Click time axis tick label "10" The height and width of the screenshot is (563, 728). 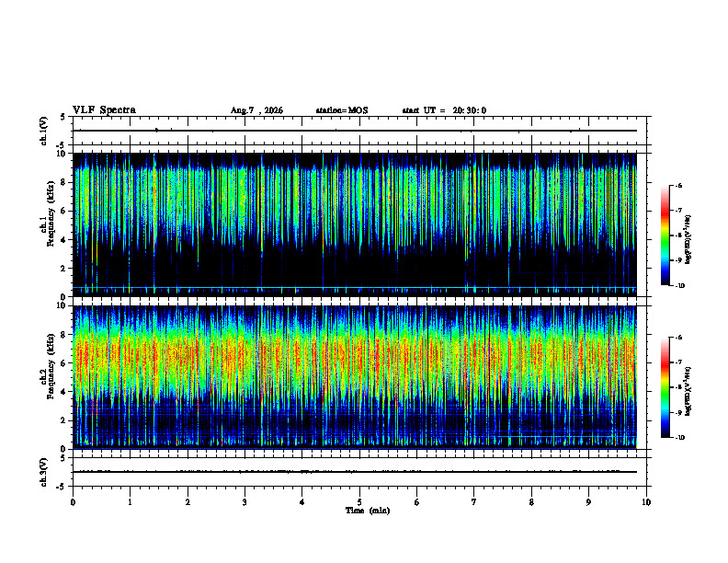(646, 502)
